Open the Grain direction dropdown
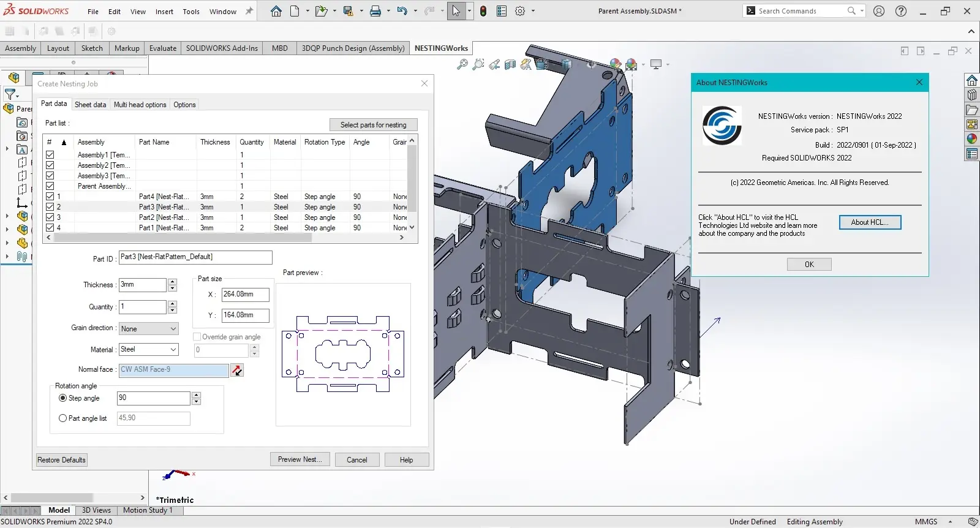This screenshot has width=980, height=528. click(x=149, y=329)
